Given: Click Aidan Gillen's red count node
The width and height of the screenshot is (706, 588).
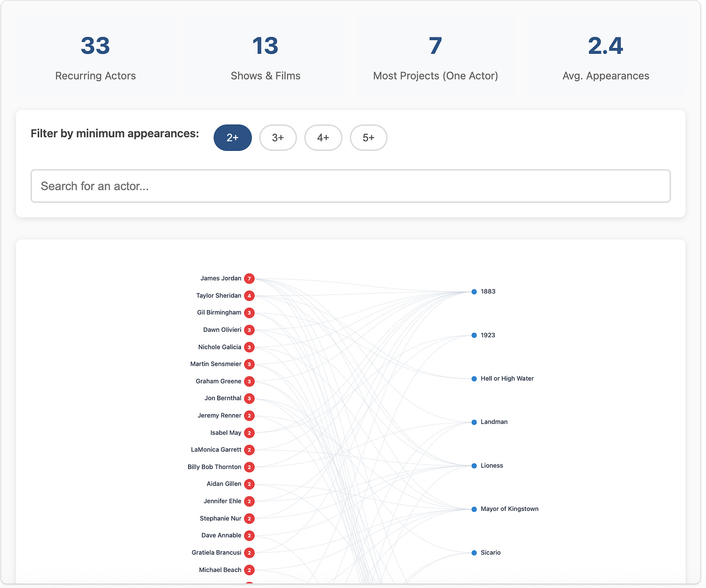Looking at the screenshot, I should (249, 484).
